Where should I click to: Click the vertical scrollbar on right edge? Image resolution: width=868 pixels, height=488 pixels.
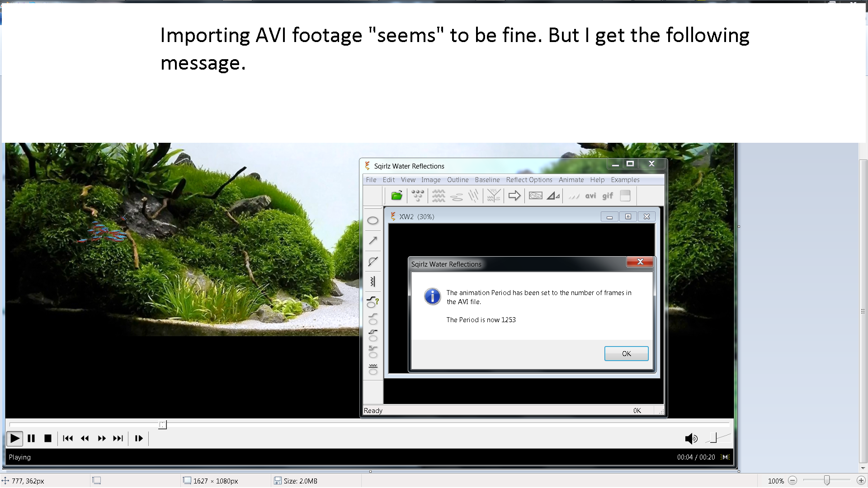pyautogui.click(x=863, y=311)
